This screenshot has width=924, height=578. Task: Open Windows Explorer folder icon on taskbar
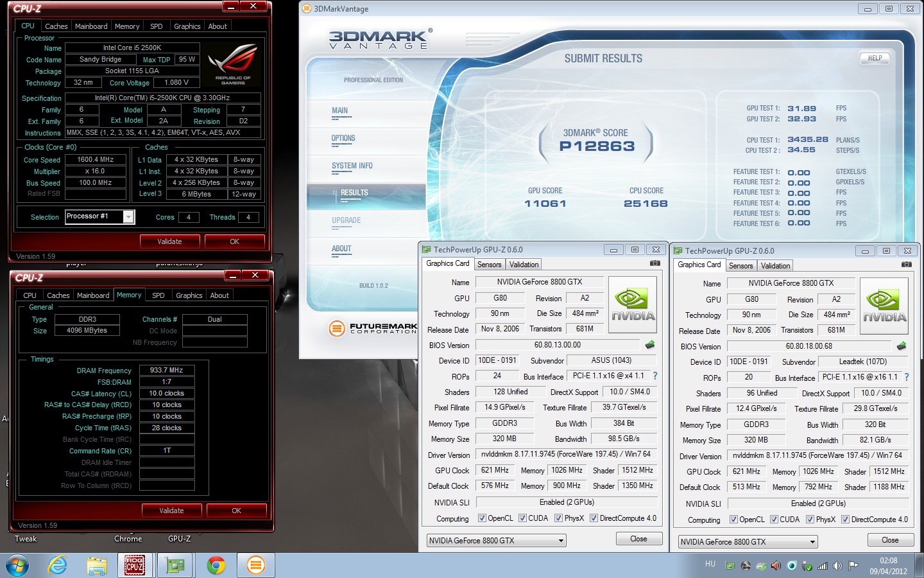pyautogui.click(x=97, y=565)
